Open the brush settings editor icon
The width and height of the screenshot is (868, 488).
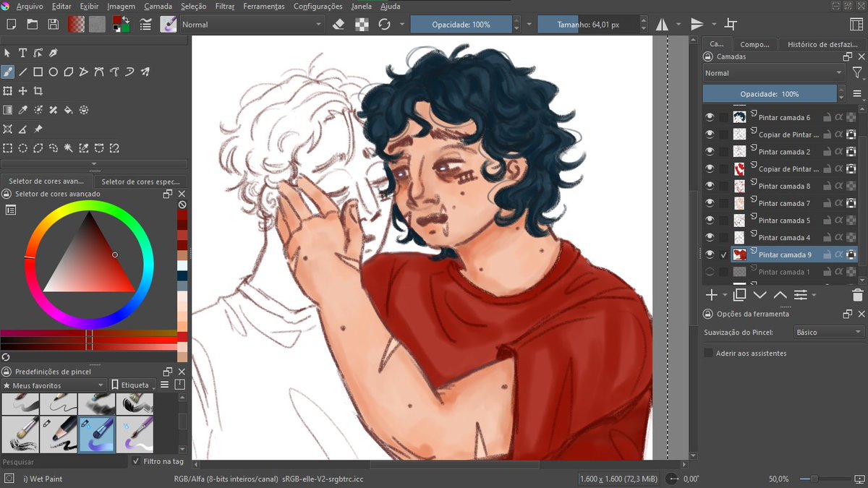[145, 24]
